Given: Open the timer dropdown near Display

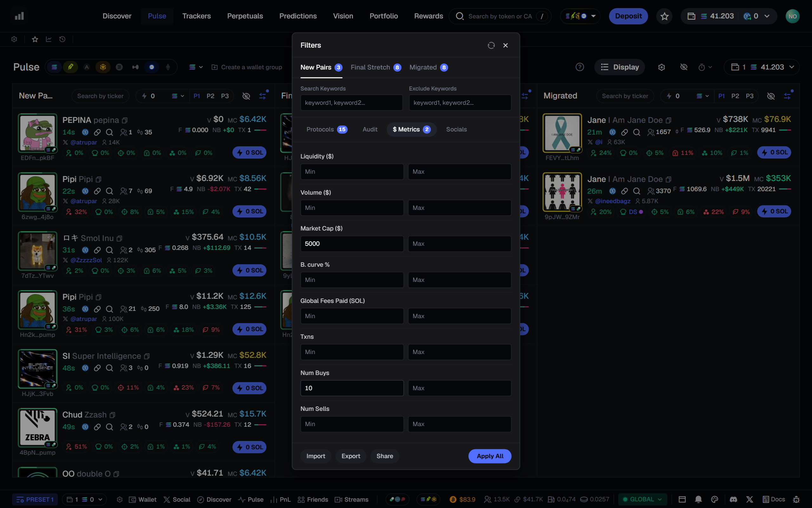Looking at the screenshot, I should [705, 67].
